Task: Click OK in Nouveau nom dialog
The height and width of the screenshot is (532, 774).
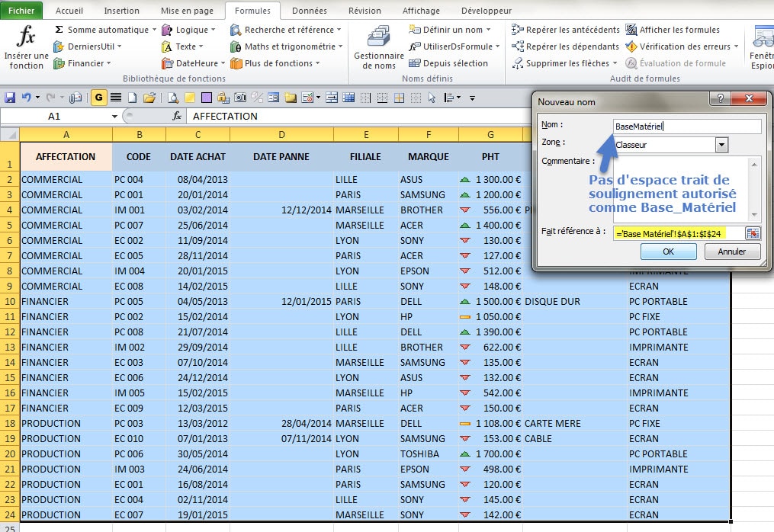Action: coord(668,252)
